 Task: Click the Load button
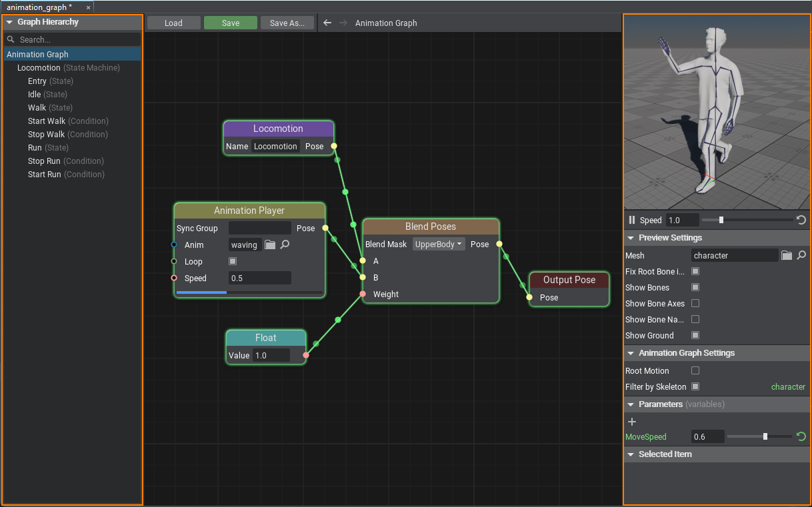coord(173,23)
